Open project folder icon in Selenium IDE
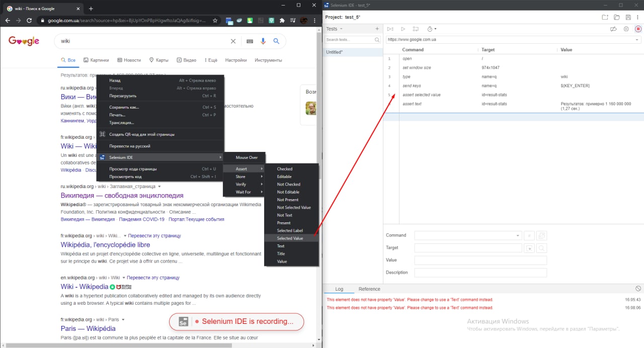The width and height of the screenshot is (644, 348). point(616,17)
